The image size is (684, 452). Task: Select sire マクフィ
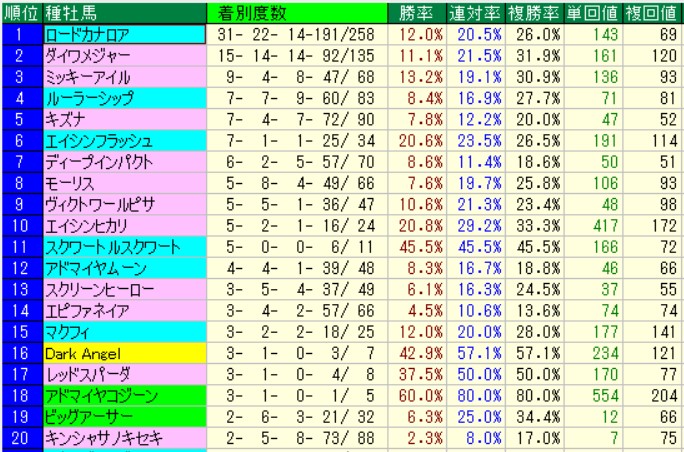(x=125, y=332)
